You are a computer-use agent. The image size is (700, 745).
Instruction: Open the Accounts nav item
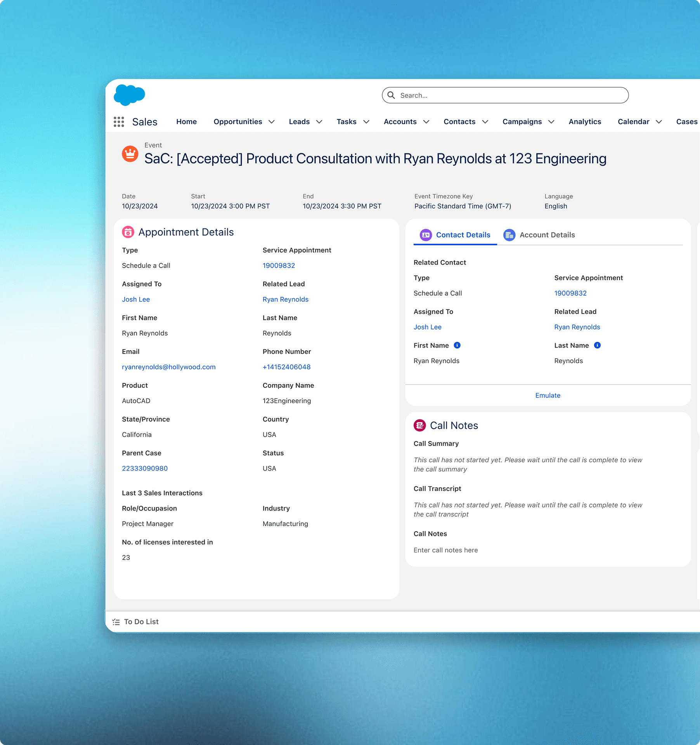pos(400,122)
